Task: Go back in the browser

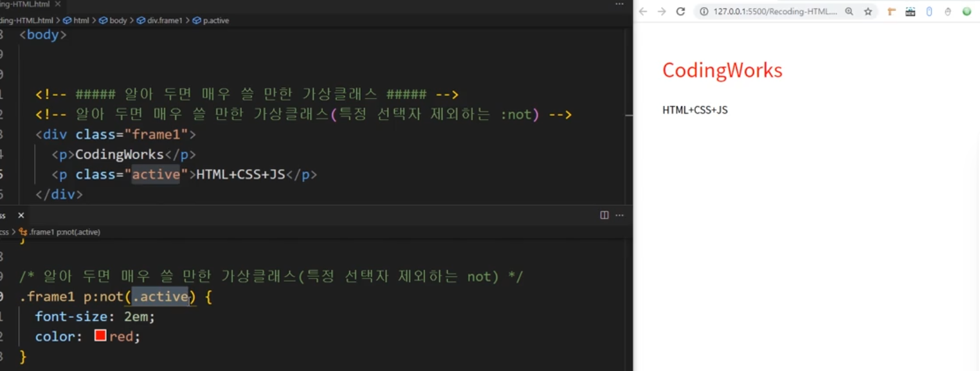Action: (x=643, y=12)
